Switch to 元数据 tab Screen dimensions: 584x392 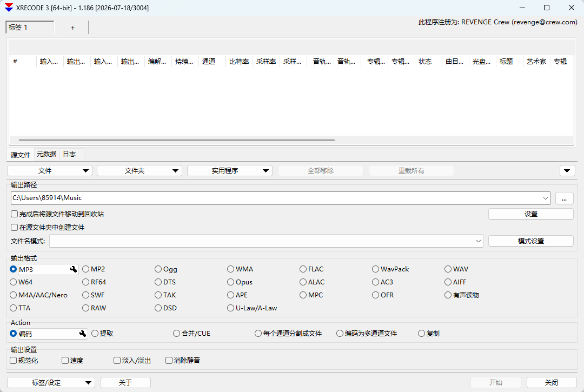tap(46, 154)
